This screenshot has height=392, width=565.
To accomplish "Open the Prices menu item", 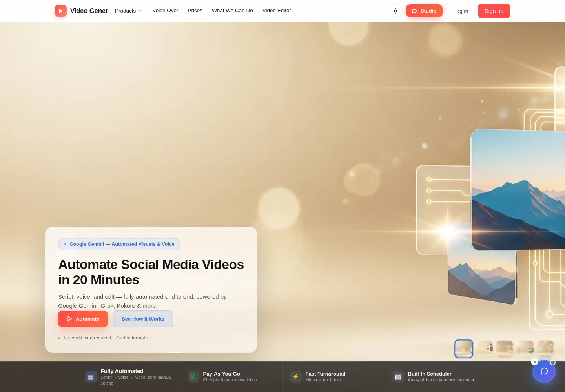I will [195, 11].
